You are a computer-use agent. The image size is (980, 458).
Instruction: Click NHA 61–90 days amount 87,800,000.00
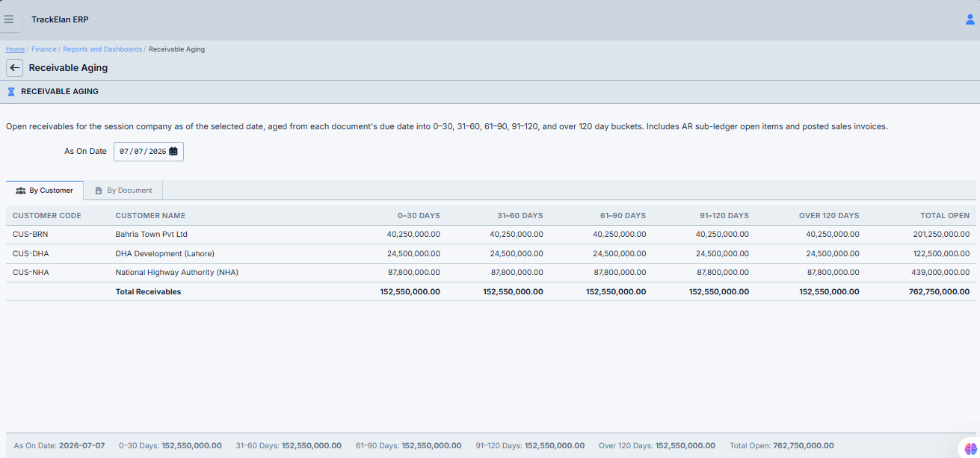point(620,273)
